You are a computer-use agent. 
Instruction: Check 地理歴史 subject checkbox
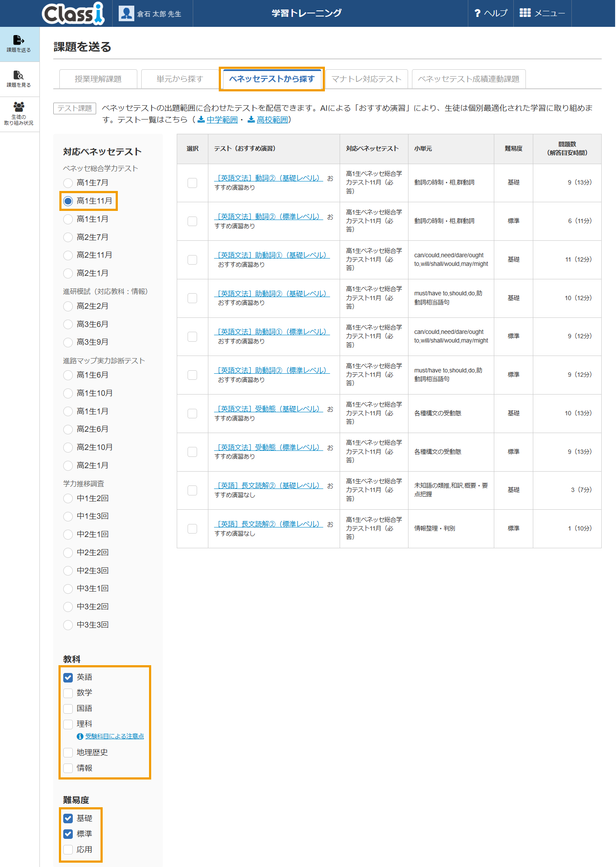pos(68,753)
